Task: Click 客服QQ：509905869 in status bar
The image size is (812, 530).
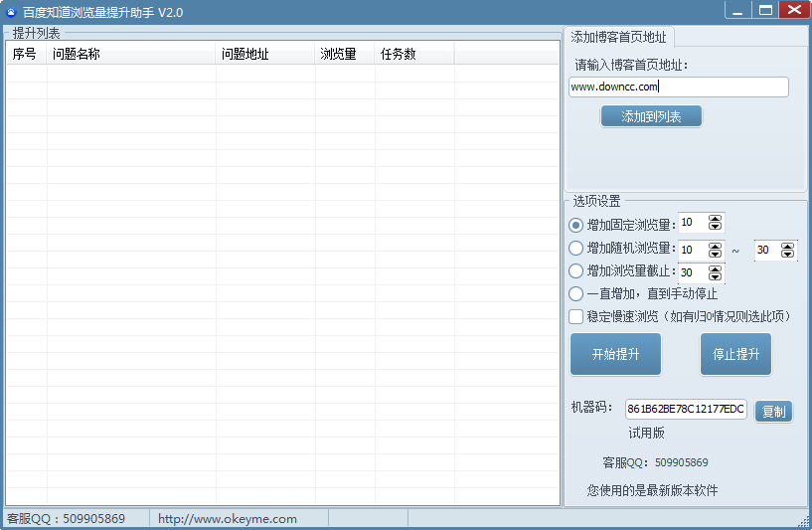Action: click(x=66, y=519)
